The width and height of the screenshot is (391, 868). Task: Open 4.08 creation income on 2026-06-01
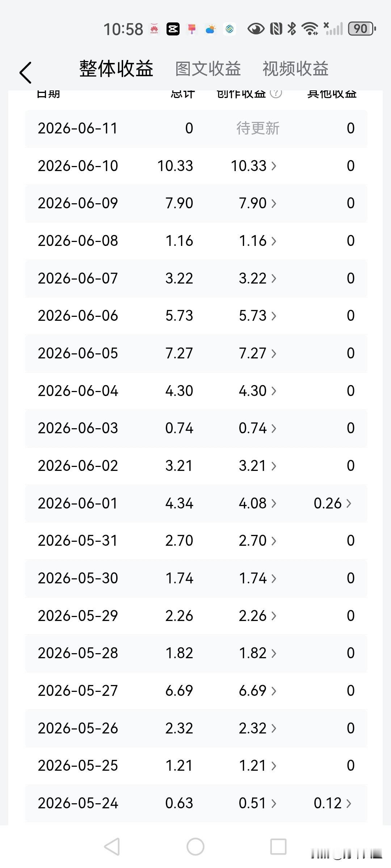pyautogui.click(x=258, y=503)
